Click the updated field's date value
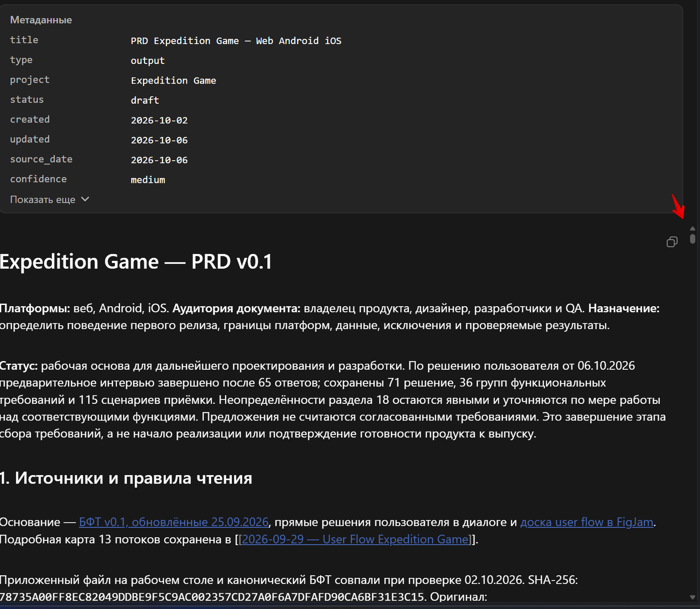The height and width of the screenshot is (609, 700). pos(159,140)
